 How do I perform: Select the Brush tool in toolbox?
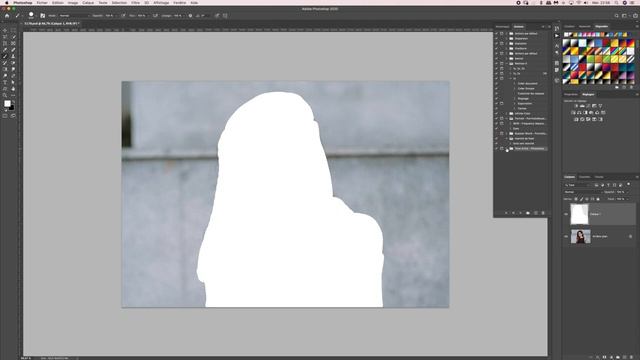[x=5, y=56]
